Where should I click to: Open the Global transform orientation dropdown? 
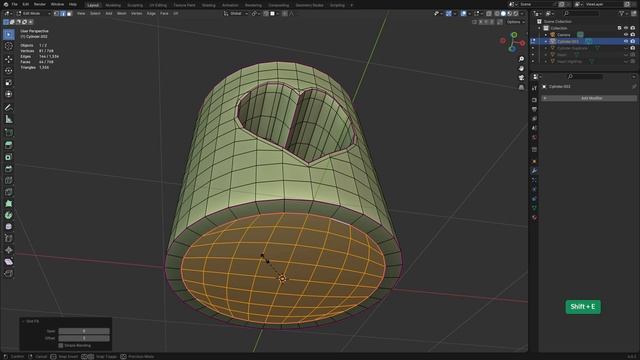click(x=236, y=13)
